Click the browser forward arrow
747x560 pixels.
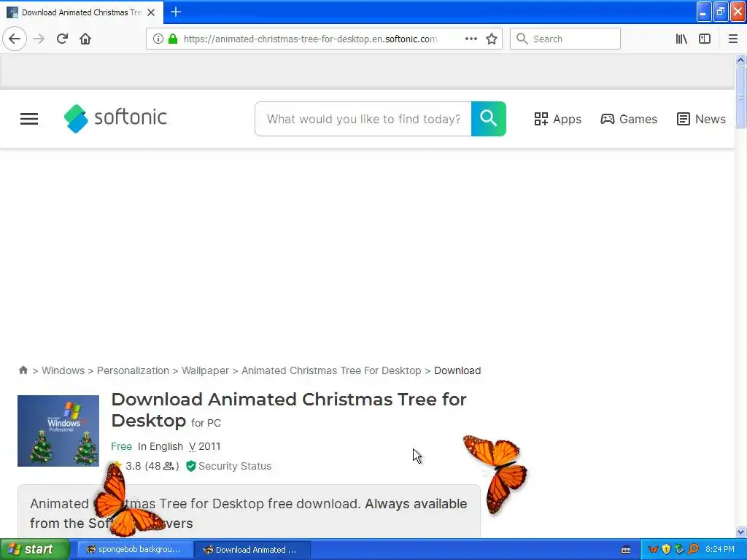point(39,39)
